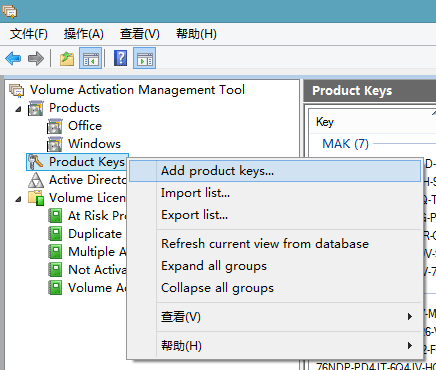436x370 pixels.
Task: Click the Multiple A report icon
Action: [55, 252]
